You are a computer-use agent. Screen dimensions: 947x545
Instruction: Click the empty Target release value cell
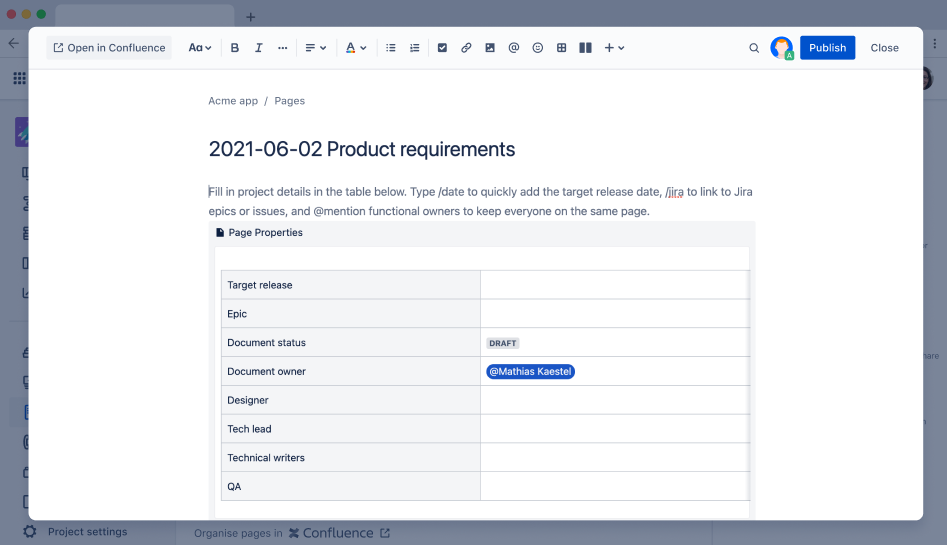pos(615,285)
